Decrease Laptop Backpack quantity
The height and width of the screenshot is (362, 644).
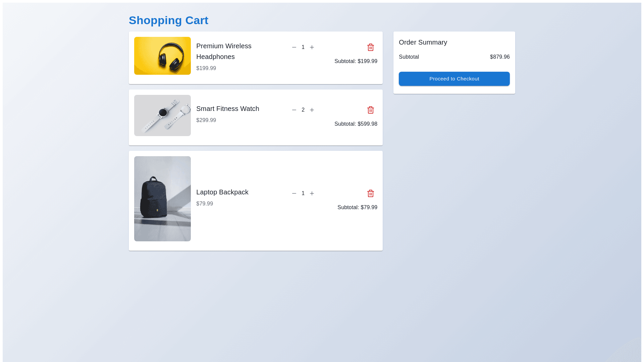(x=294, y=193)
